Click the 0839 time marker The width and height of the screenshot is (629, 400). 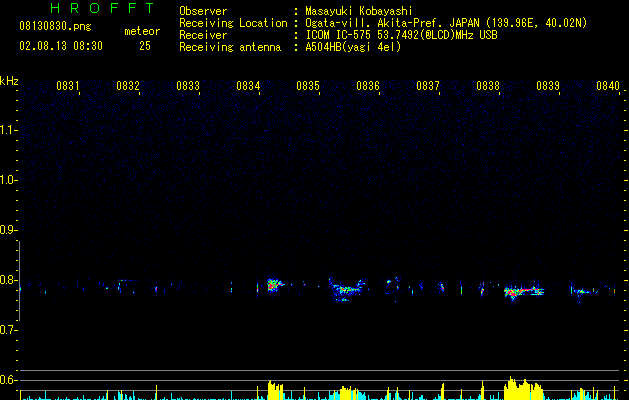548,85
